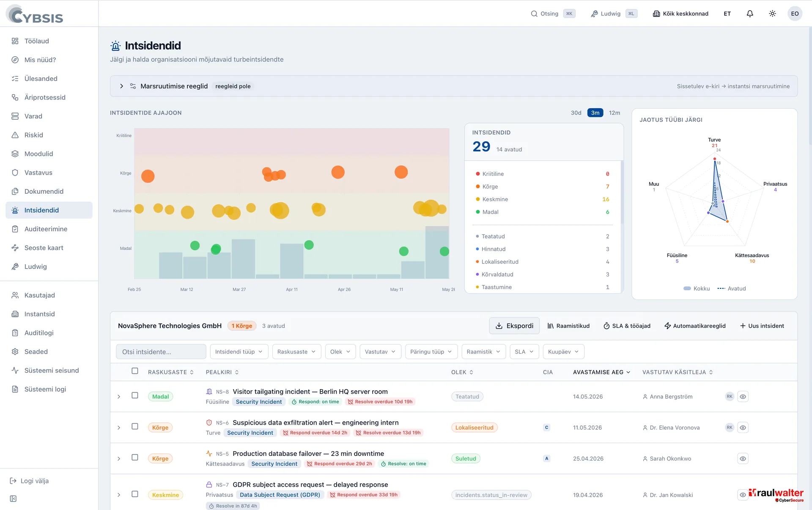Viewport: 812px width, 510px height.
Task: Open Kuupäev filter dropdown
Action: coord(563,352)
